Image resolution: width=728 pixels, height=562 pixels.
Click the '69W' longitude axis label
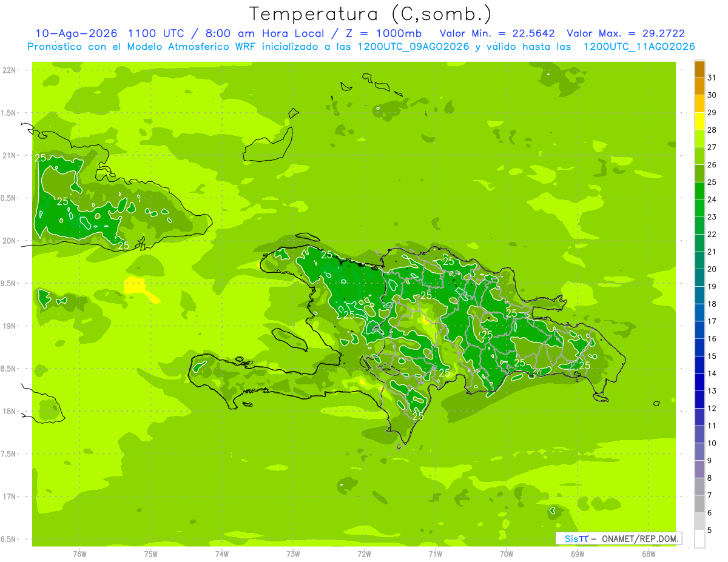pyautogui.click(x=578, y=554)
